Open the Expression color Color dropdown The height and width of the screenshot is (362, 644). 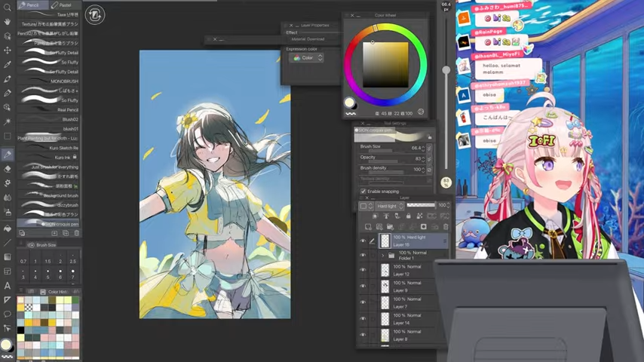point(306,58)
